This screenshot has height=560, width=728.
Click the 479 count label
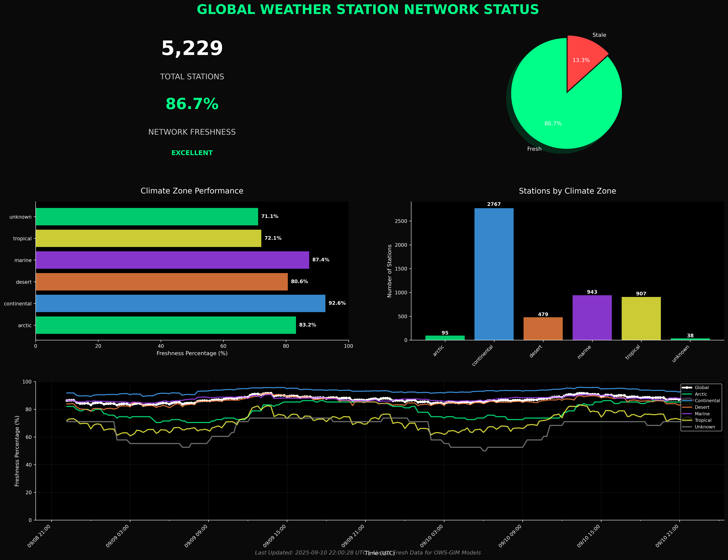click(543, 314)
